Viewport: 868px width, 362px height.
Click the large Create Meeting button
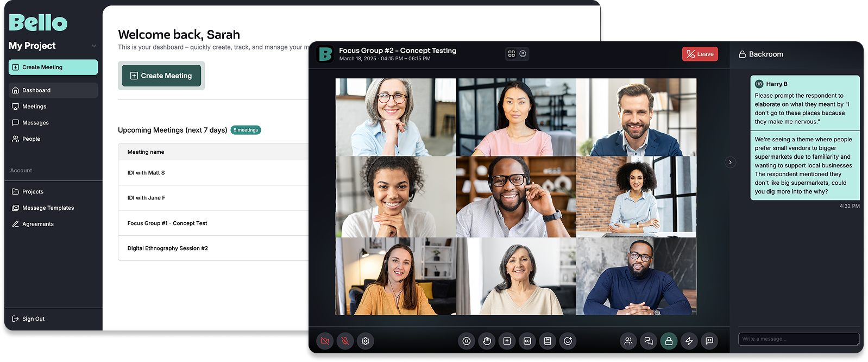tap(161, 76)
